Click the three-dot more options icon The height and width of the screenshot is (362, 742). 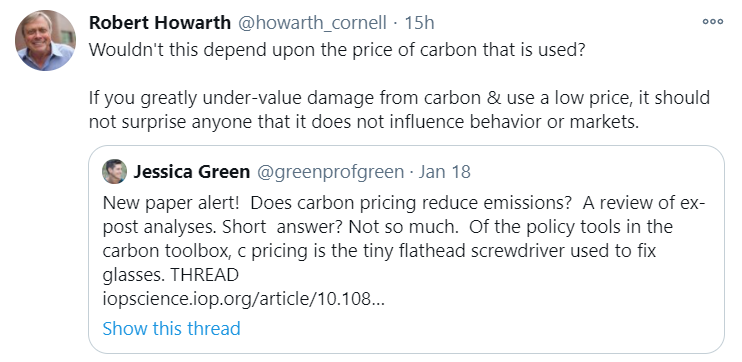tap(712, 22)
